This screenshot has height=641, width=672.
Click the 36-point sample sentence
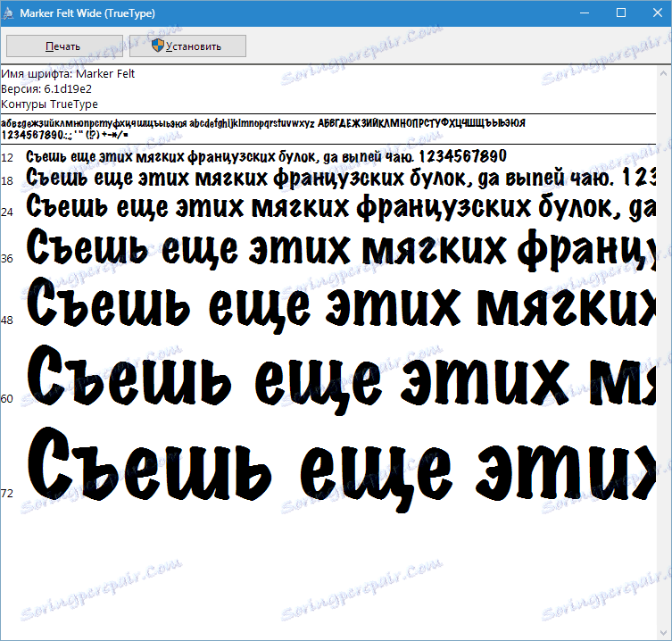(x=341, y=249)
